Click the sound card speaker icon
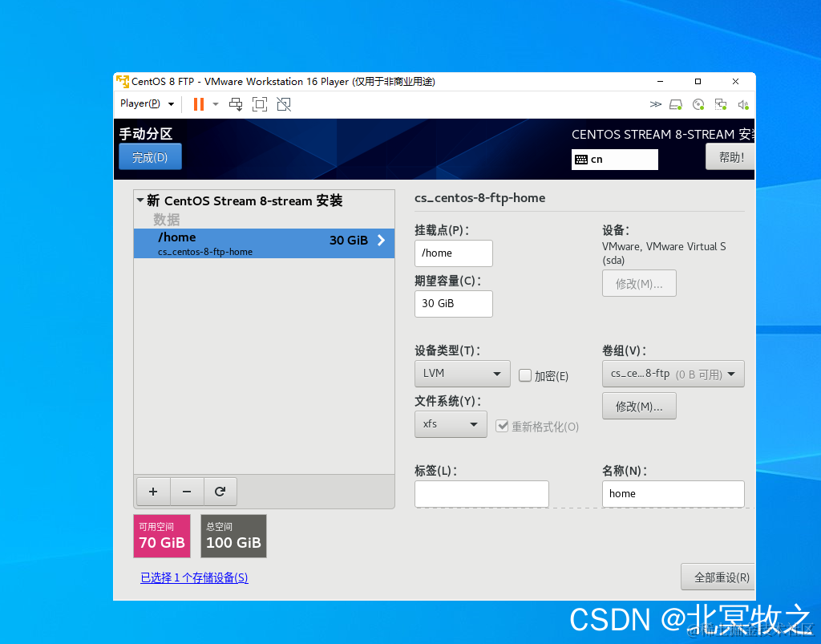The width and height of the screenshot is (821, 644). (743, 105)
